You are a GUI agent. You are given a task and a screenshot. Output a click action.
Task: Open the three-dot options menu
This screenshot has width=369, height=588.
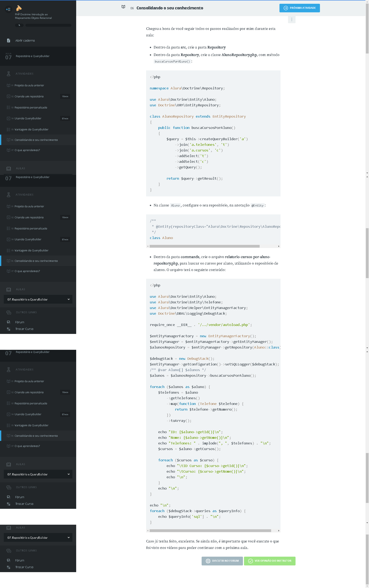tap(291, 19)
